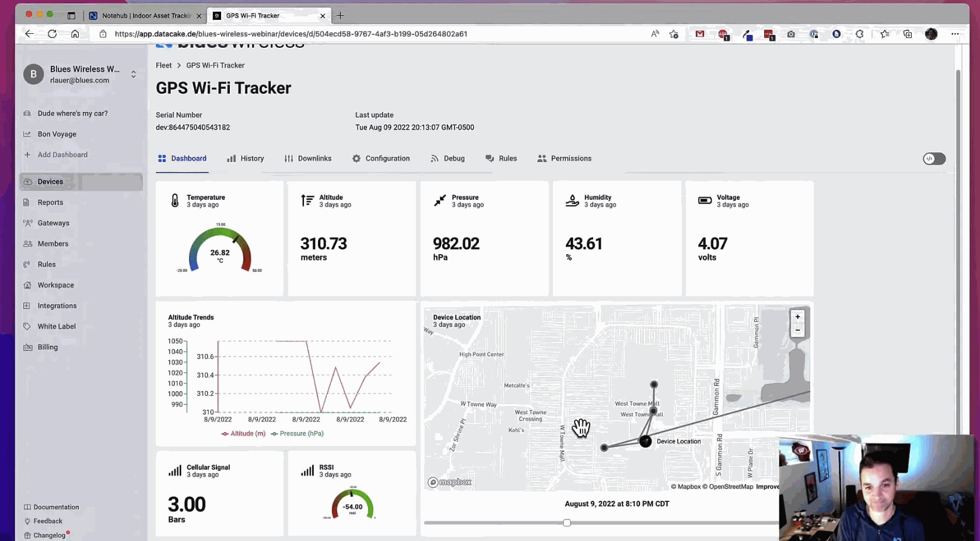980x541 pixels.
Task: Click the Altitude widget icon
Action: click(307, 201)
